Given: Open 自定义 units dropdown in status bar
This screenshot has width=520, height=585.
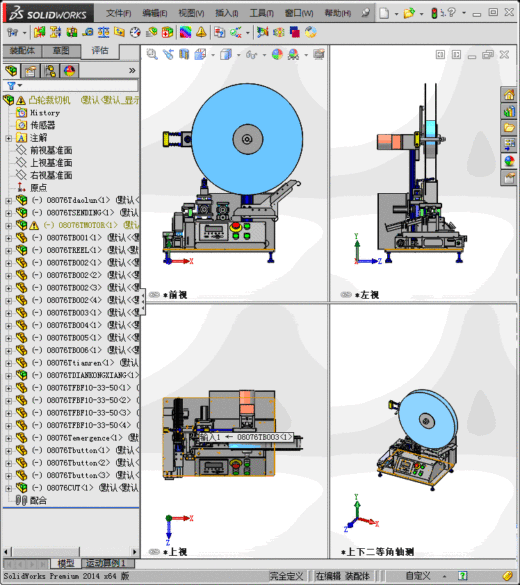Looking at the screenshot, I should [x=444, y=576].
